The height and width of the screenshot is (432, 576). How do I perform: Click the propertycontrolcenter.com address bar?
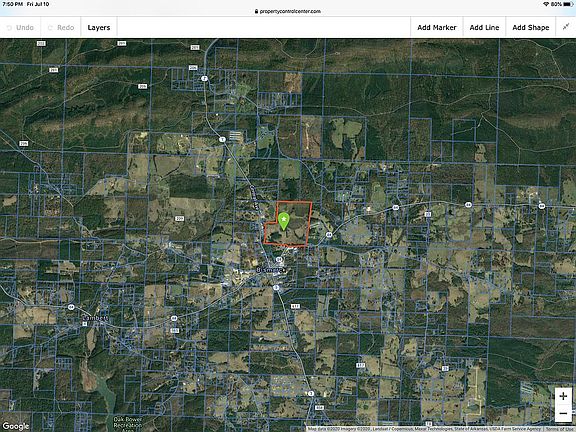(288, 11)
